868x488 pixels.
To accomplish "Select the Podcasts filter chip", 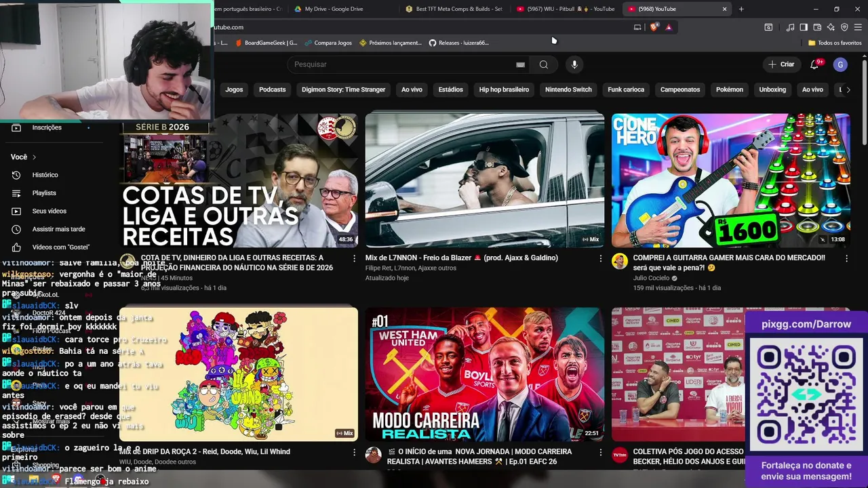I will [x=273, y=89].
